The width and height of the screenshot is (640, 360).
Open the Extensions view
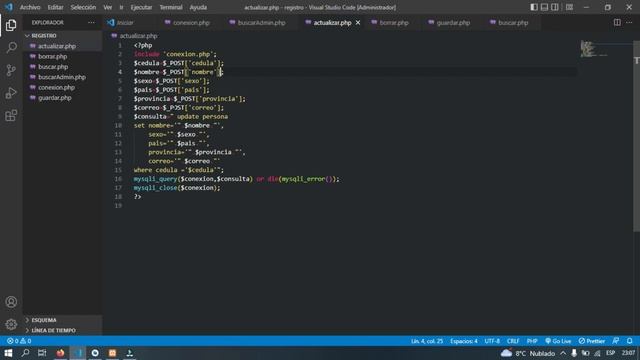point(11,116)
